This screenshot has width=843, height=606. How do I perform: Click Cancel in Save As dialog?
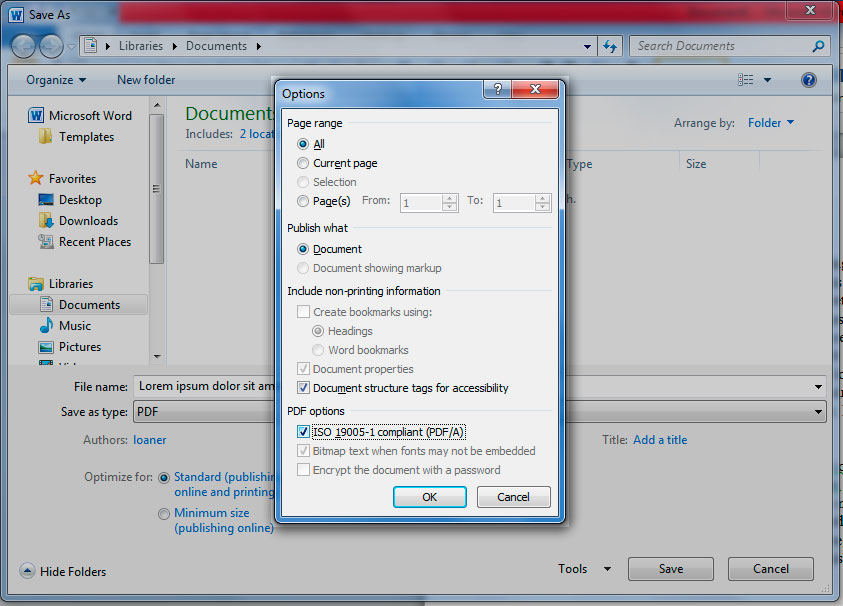click(x=771, y=568)
